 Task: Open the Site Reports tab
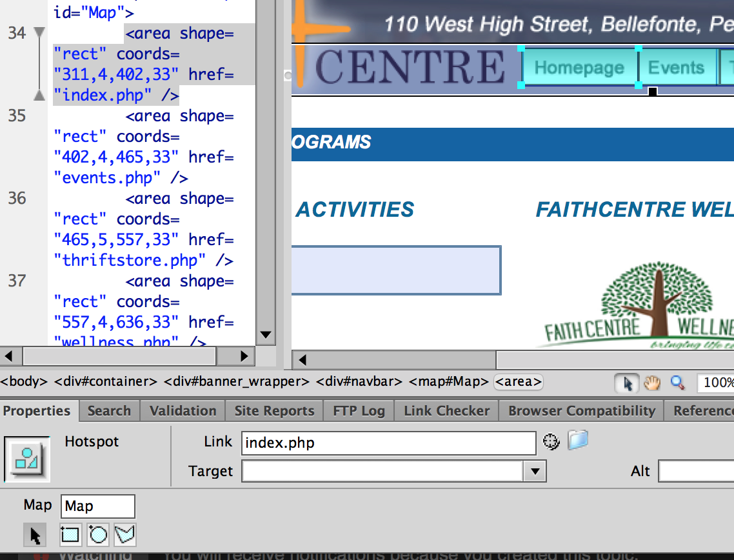click(x=275, y=410)
